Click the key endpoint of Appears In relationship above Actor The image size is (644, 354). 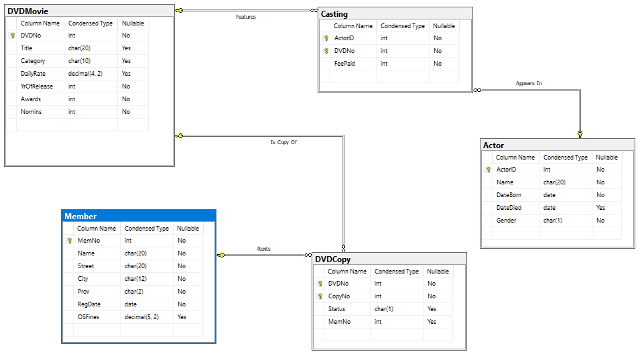(x=580, y=134)
